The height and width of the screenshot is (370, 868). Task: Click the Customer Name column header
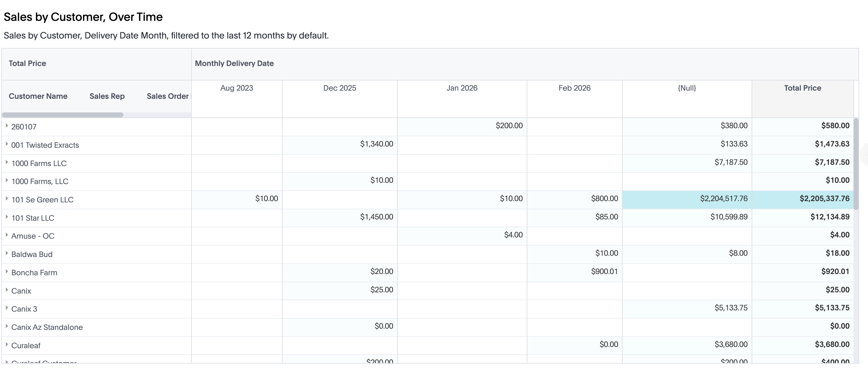tap(38, 96)
